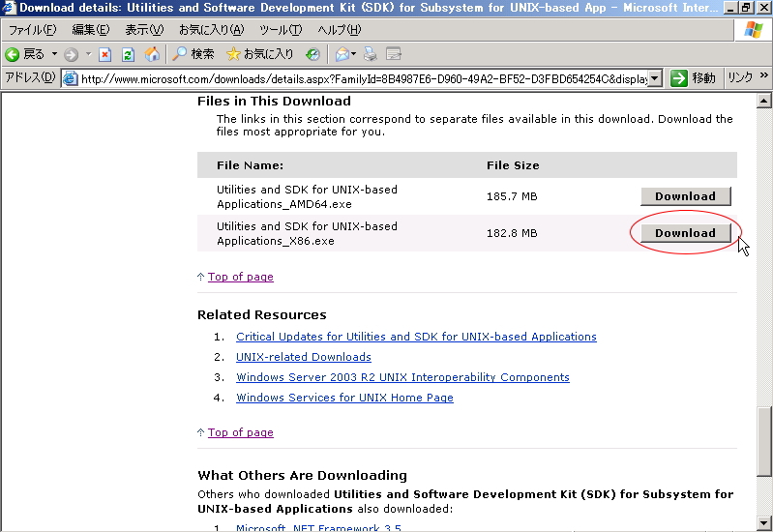Image resolution: width=773 pixels, height=532 pixels.
Task: Click the 185.7 MB file size text
Action: point(512,196)
